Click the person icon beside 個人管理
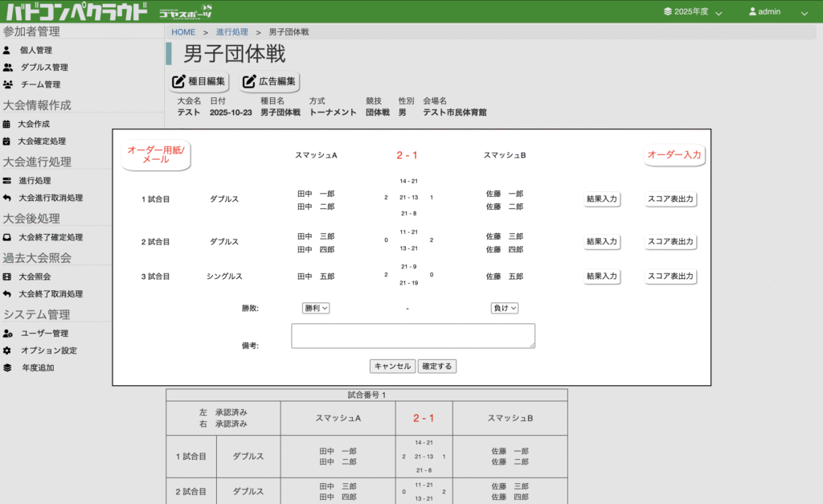This screenshot has width=823, height=504. (7, 50)
